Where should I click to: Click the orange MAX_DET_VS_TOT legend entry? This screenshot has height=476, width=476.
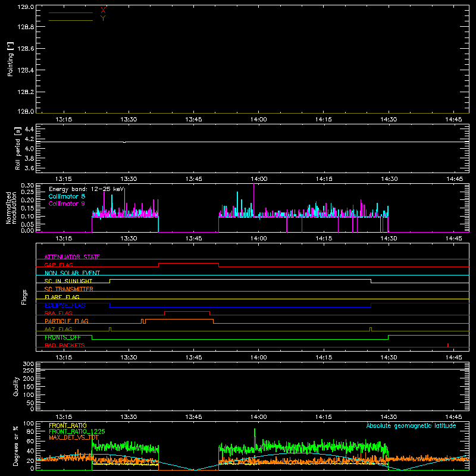[x=74, y=437]
